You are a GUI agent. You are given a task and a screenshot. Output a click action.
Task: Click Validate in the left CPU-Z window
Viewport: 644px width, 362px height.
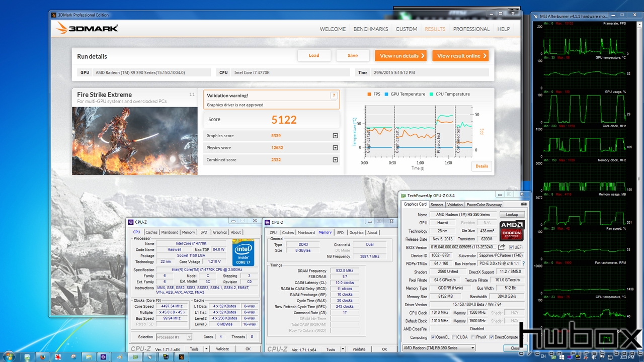pos(222,349)
